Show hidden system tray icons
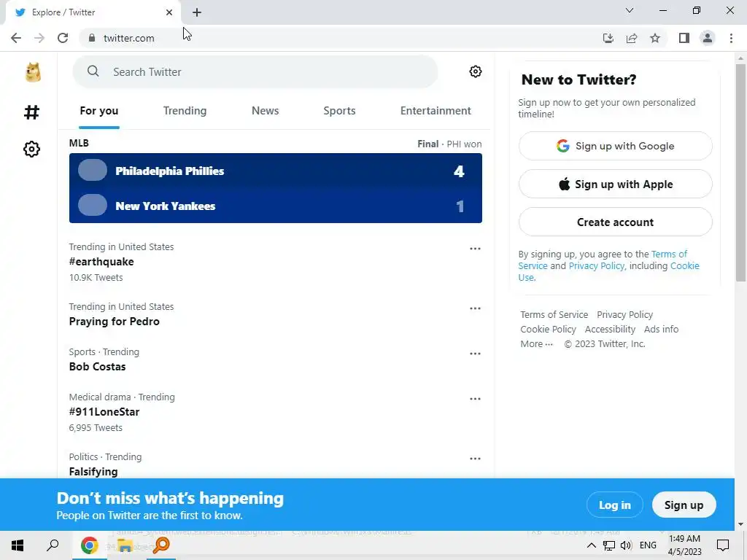747x560 pixels. coord(591,545)
